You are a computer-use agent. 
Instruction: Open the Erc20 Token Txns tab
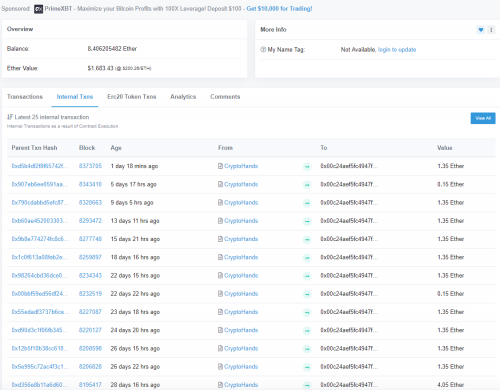[132, 97]
